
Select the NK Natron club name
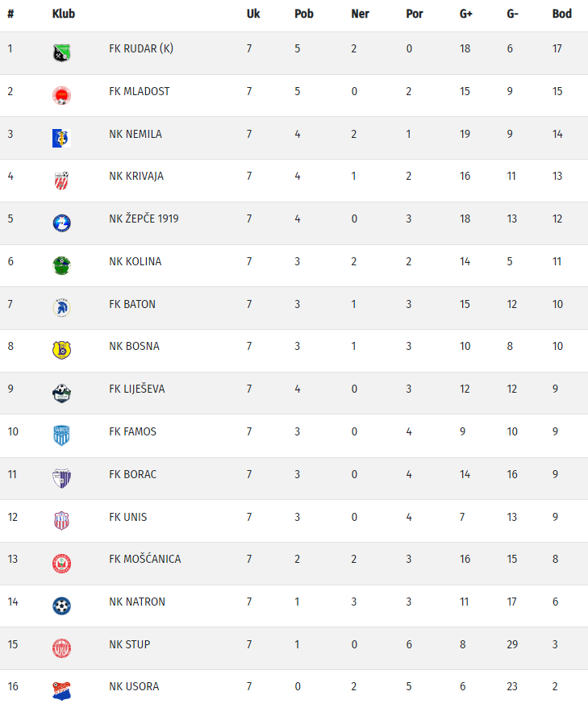tap(136, 602)
